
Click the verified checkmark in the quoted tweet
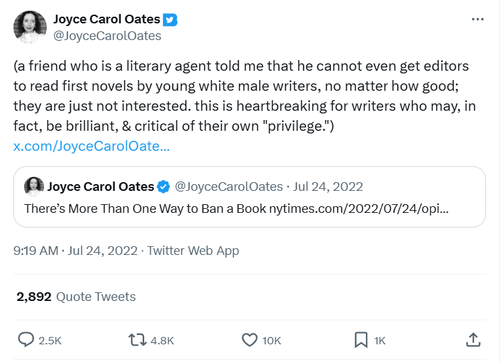point(163,187)
